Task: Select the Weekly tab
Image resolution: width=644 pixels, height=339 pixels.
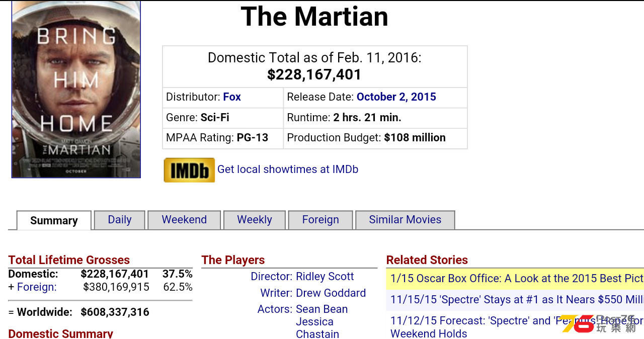Action: (x=255, y=220)
